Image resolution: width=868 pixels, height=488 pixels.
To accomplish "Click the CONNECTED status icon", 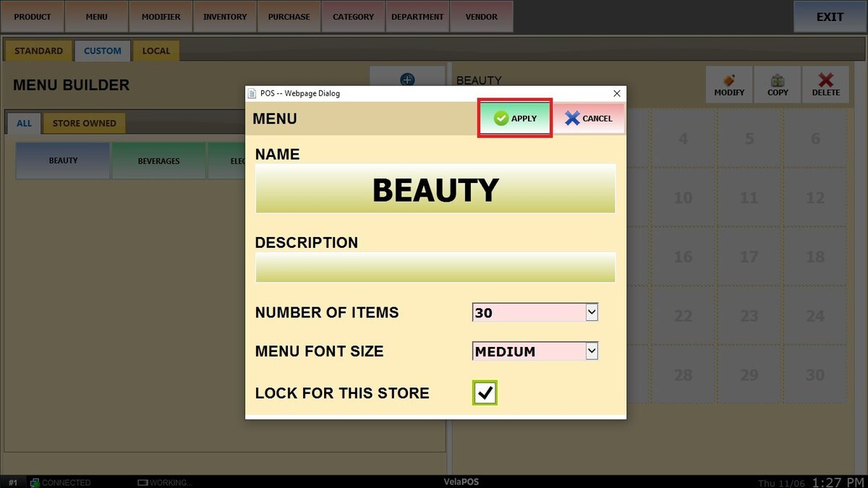I will point(35,482).
